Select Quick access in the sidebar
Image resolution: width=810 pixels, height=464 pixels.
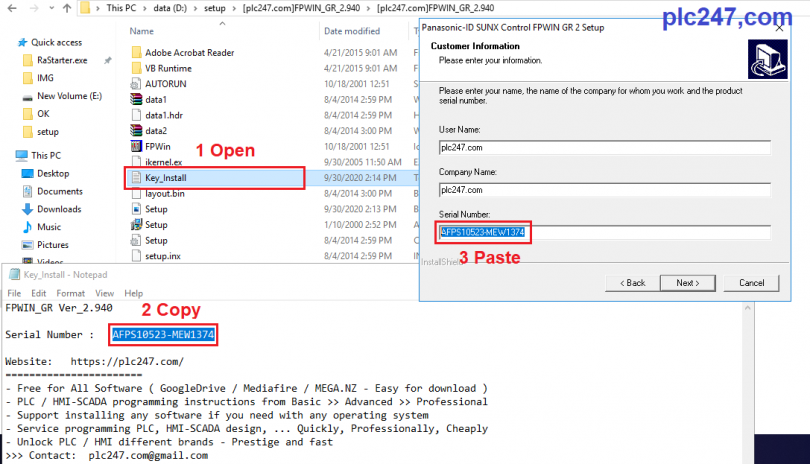click(x=56, y=43)
